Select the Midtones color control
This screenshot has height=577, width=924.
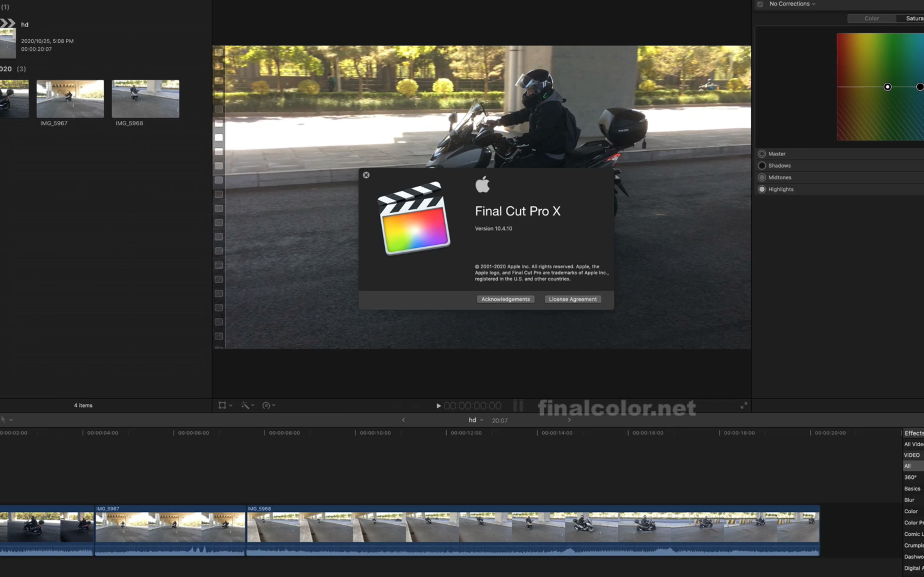pos(762,177)
